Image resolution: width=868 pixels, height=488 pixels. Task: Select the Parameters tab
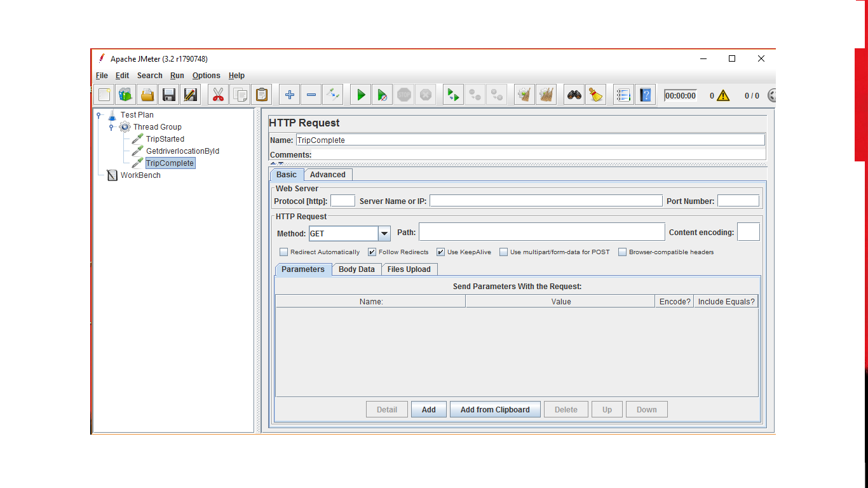point(303,269)
